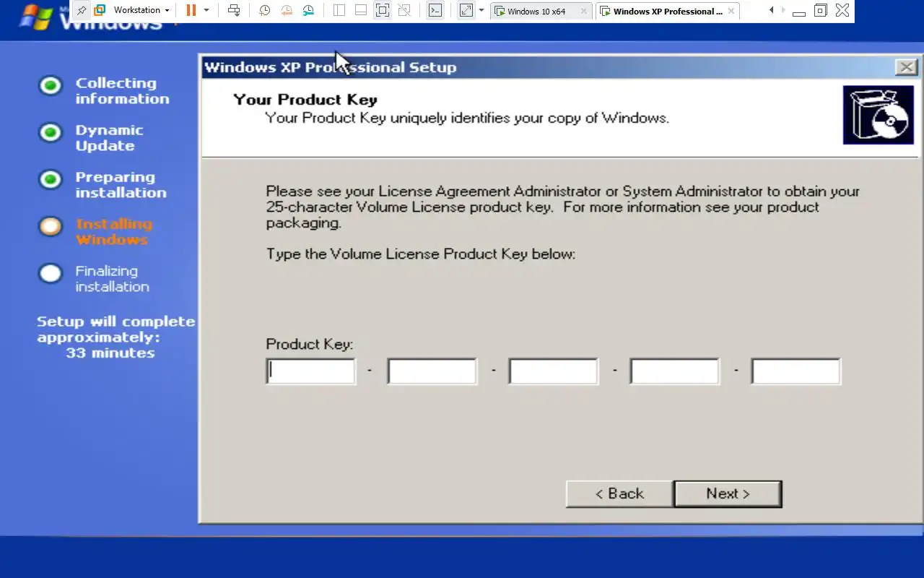Pause the virtual machine
The height and width of the screenshot is (578, 924).
191,11
